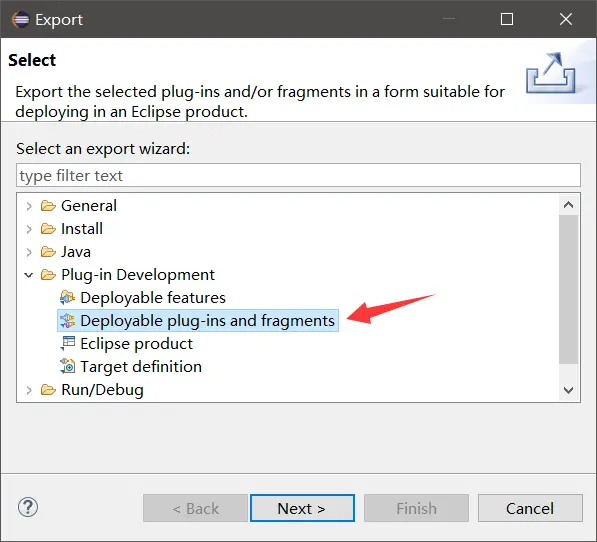Select the Plug-in Development row label
Screen dimensions: 597x542
138,275
